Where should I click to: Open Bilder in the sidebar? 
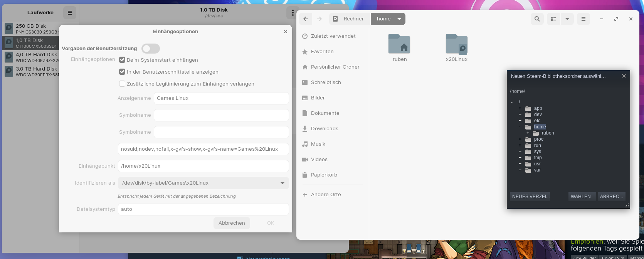(333, 98)
